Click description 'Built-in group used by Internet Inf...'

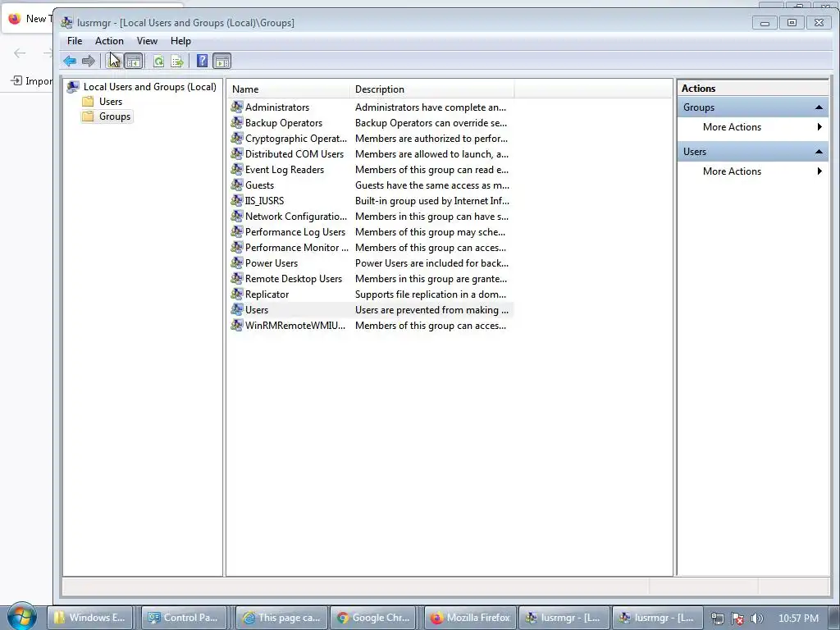pyautogui.click(x=431, y=200)
